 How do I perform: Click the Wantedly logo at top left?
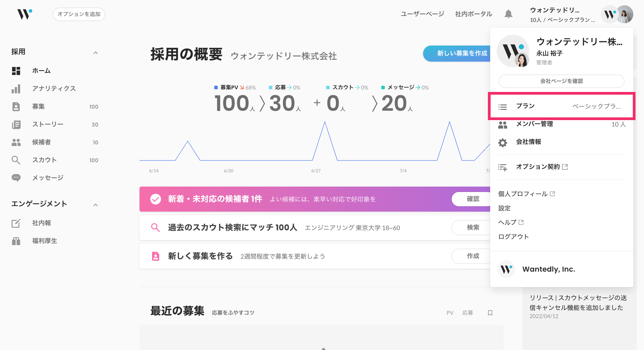(x=25, y=14)
